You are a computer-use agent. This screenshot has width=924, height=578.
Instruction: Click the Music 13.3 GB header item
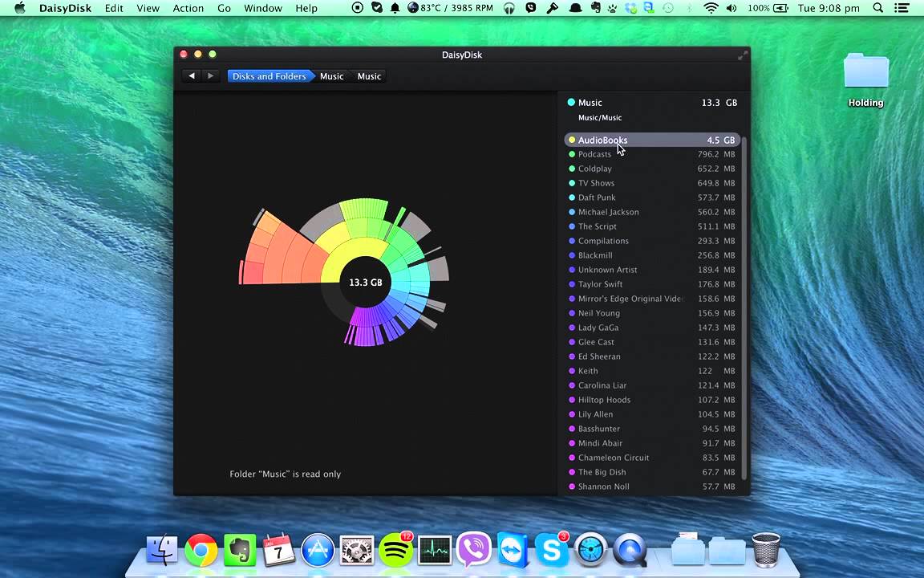point(652,103)
